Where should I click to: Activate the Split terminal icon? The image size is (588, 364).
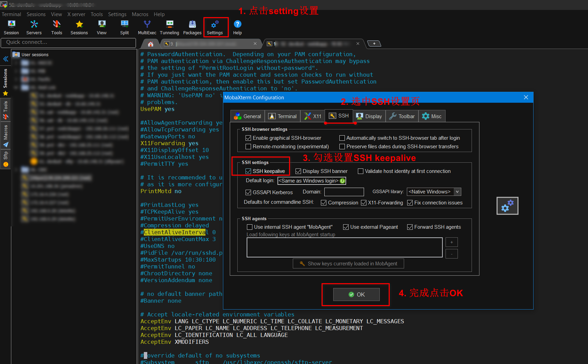click(124, 27)
